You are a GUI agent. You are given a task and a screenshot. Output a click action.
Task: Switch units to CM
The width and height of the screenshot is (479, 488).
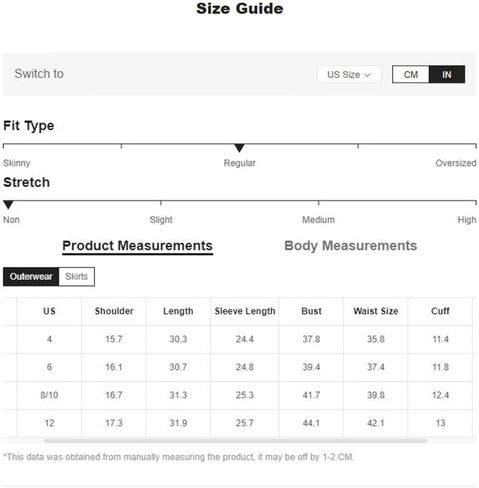(x=411, y=74)
